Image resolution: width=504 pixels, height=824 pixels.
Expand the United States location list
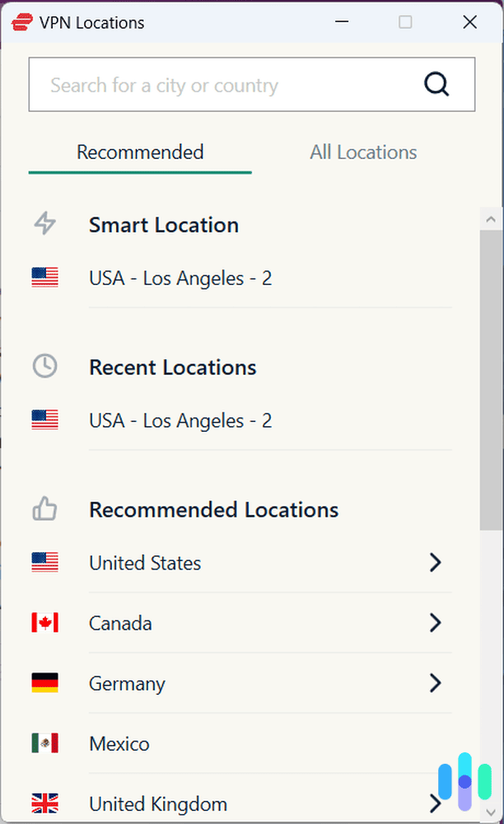pyautogui.click(x=436, y=563)
